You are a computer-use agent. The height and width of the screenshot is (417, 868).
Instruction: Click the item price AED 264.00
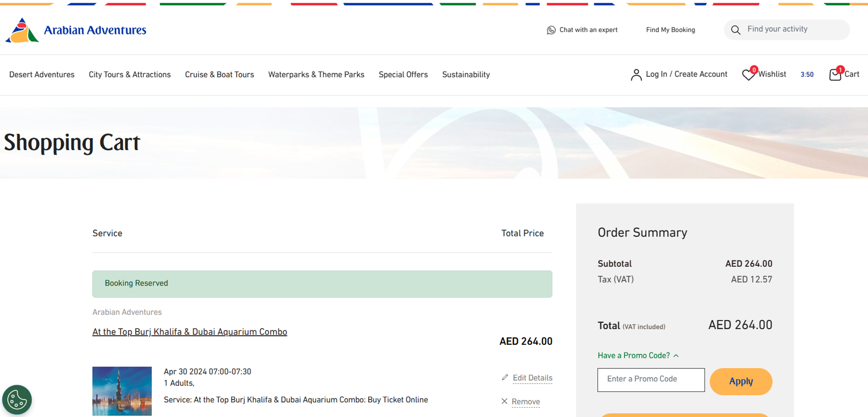(526, 341)
